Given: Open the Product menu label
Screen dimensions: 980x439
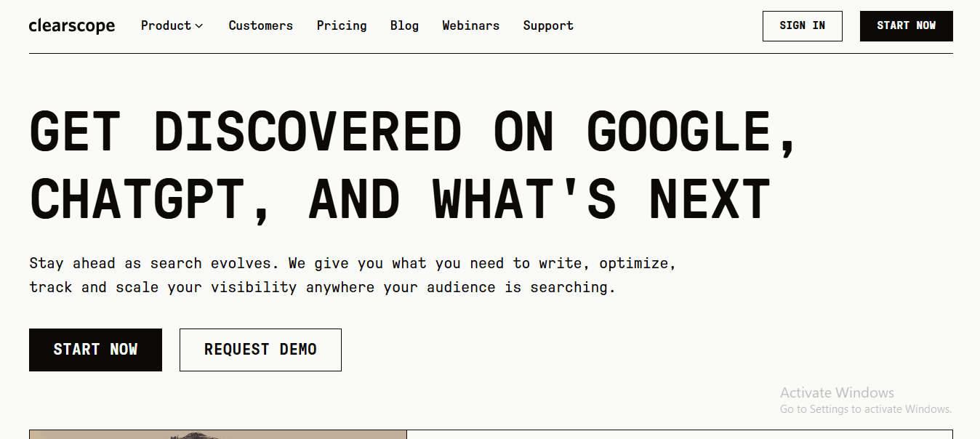Looking at the screenshot, I should [x=166, y=26].
